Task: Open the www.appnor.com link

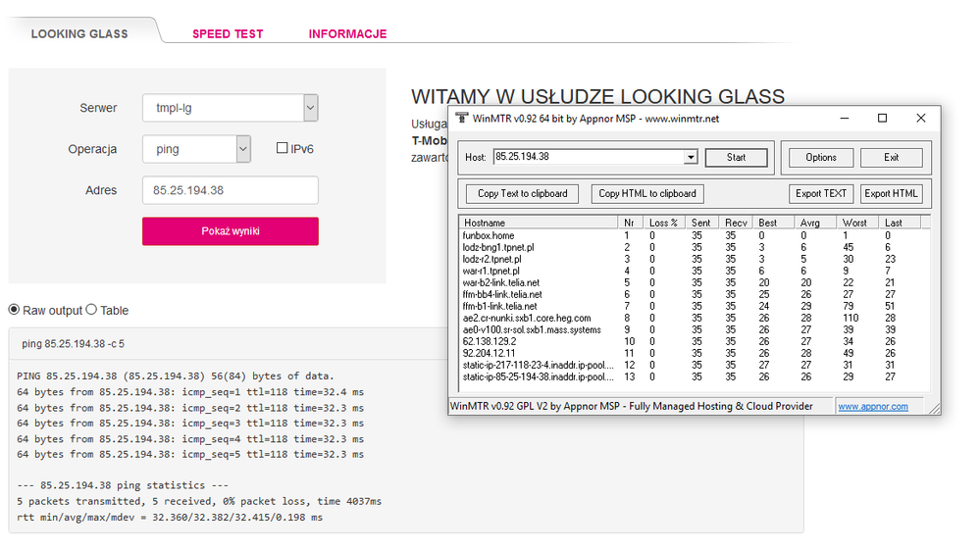Action: (872, 406)
